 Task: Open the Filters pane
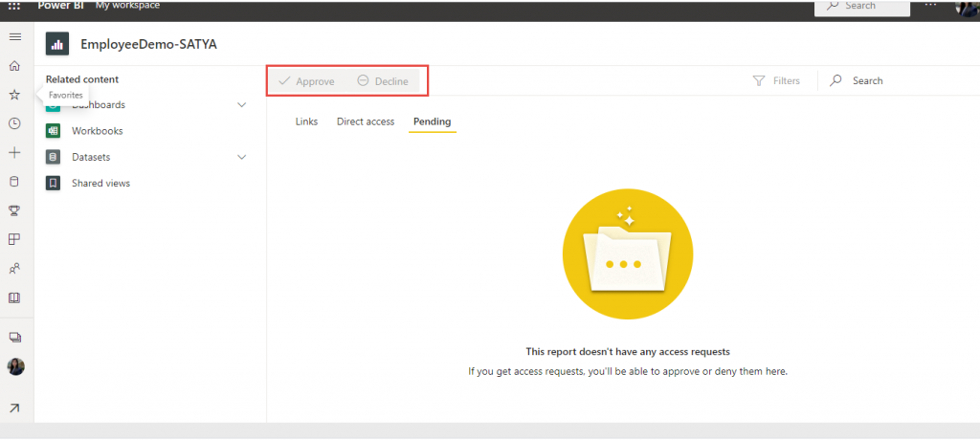(x=776, y=81)
